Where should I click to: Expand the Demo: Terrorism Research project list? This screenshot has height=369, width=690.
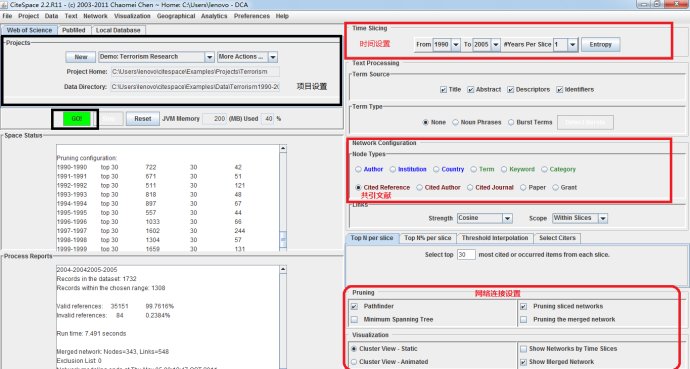pyautogui.click(x=209, y=57)
